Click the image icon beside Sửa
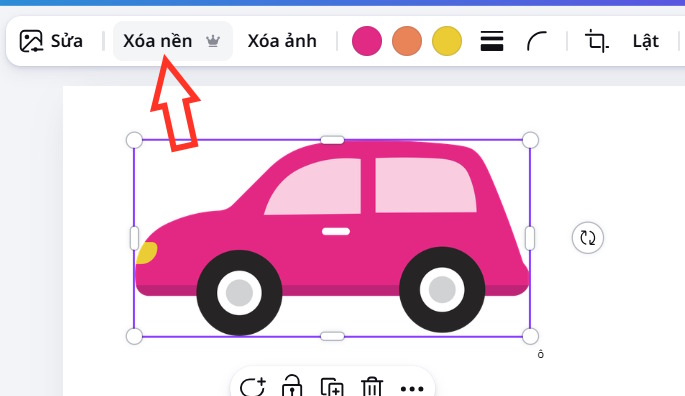Screen dimensions: 685x396 tap(31, 41)
